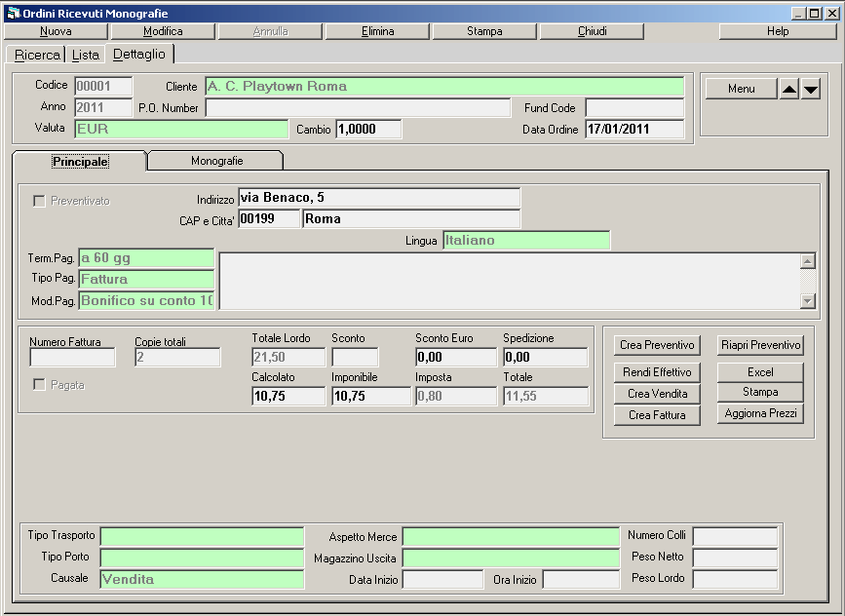
Task: Toggle the Pagata checkbox
Action: (x=39, y=385)
